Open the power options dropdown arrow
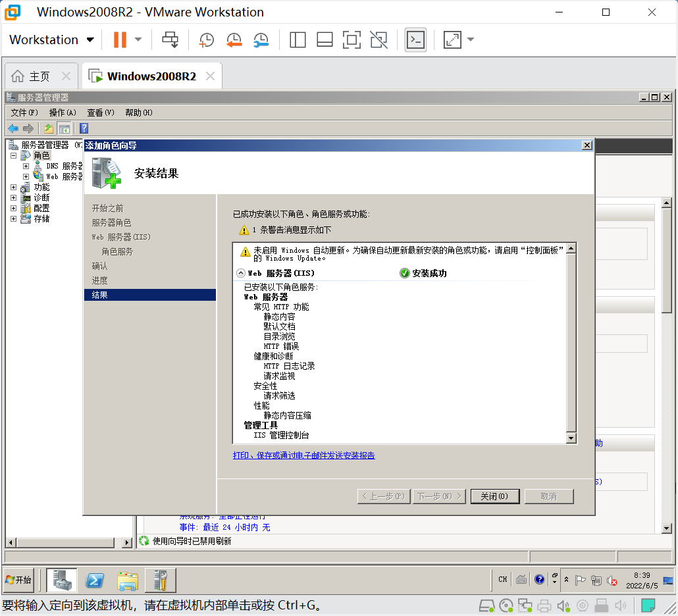678x616 pixels. point(138,39)
